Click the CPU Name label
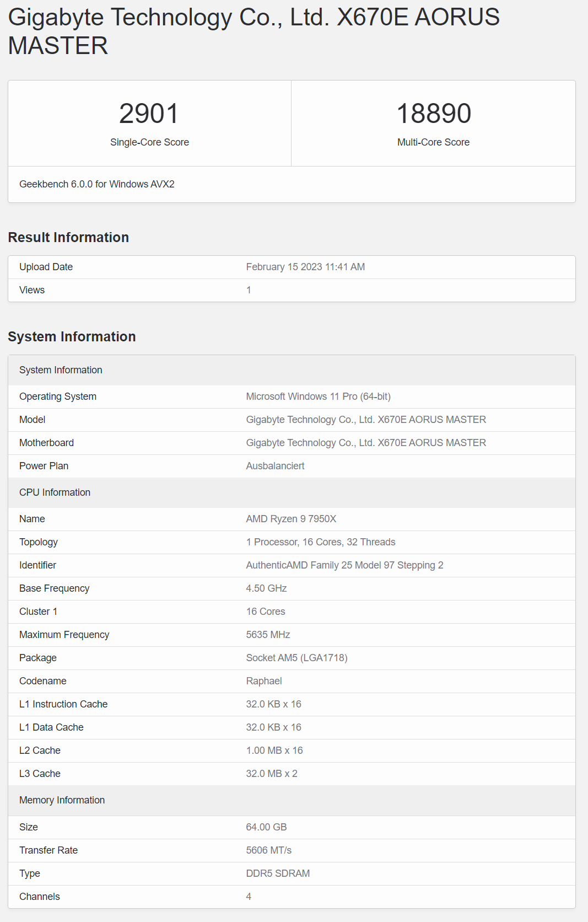Image resolution: width=588 pixels, height=922 pixels. tap(32, 519)
